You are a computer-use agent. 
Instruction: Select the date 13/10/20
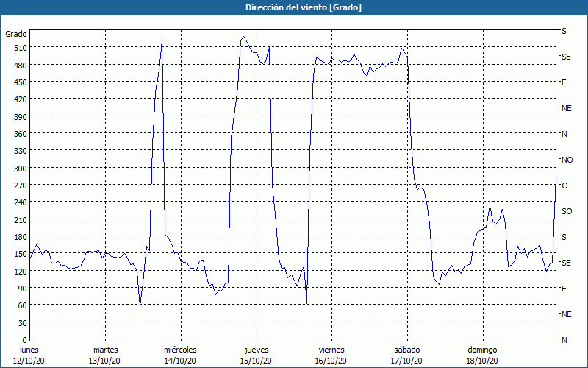pyautogui.click(x=104, y=361)
